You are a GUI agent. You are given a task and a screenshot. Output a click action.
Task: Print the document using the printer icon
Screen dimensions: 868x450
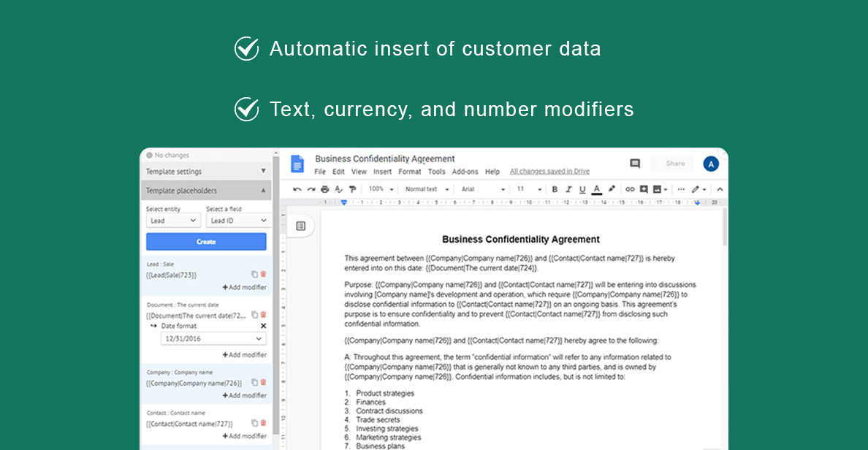pyautogui.click(x=325, y=189)
